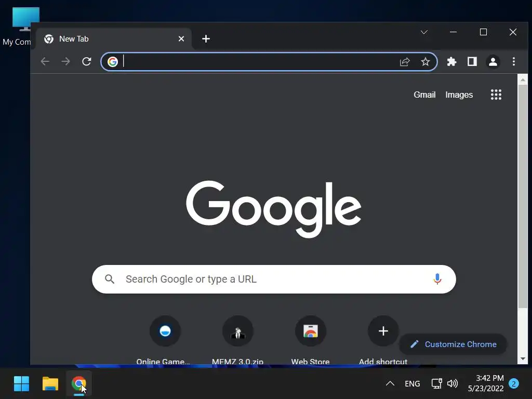Expand the tab search chevron
This screenshot has height=399, width=532.
pyautogui.click(x=424, y=32)
